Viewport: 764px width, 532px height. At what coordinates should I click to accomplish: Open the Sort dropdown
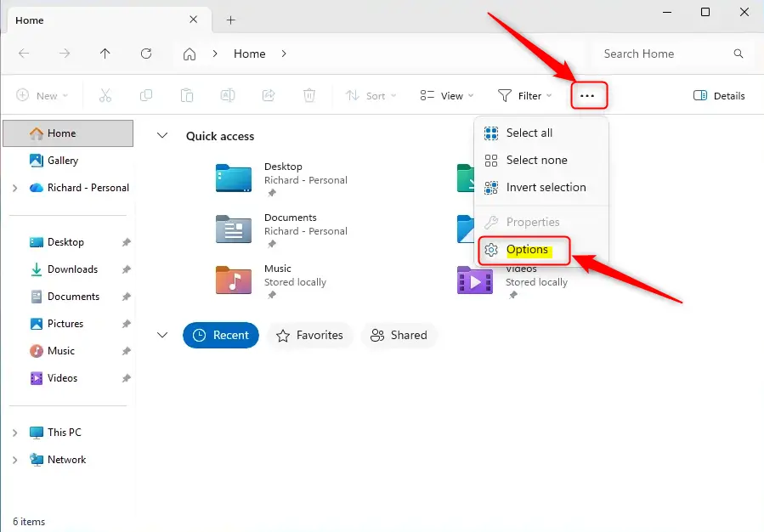371,95
